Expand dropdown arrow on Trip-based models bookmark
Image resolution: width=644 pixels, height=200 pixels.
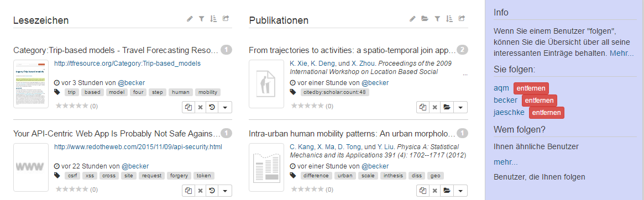(224, 107)
